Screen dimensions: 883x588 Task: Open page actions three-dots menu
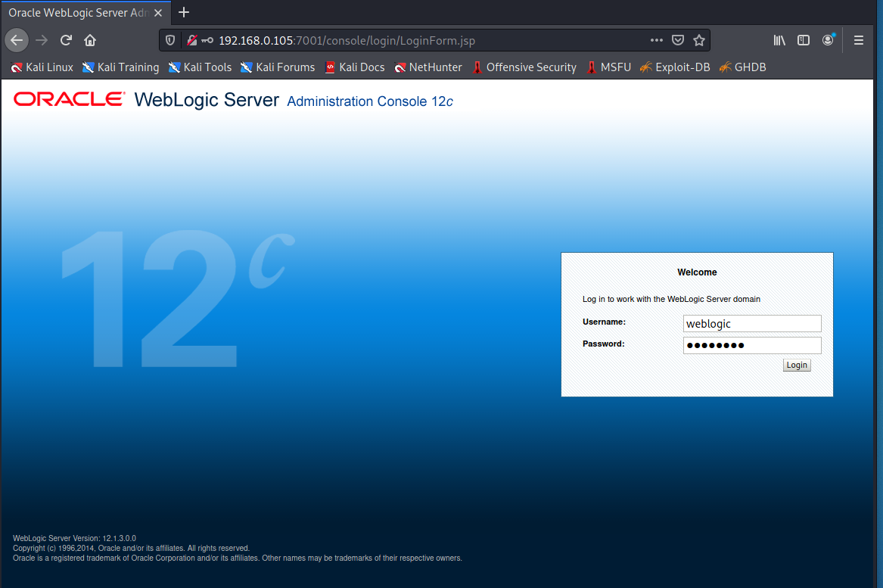[657, 40]
